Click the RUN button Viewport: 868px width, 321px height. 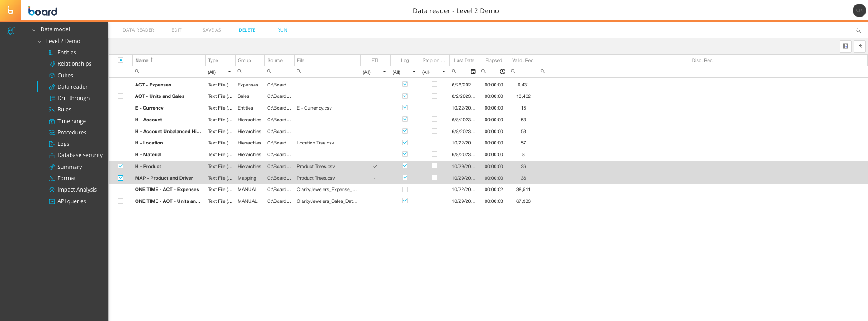282,30
